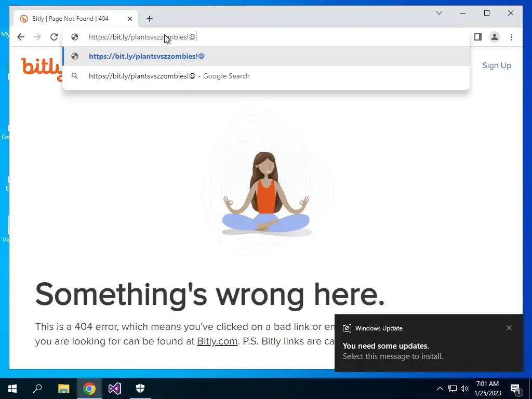Viewport: 532px width, 399px height.
Task: Click the Sign Up link
Action: tap(497, 65)
